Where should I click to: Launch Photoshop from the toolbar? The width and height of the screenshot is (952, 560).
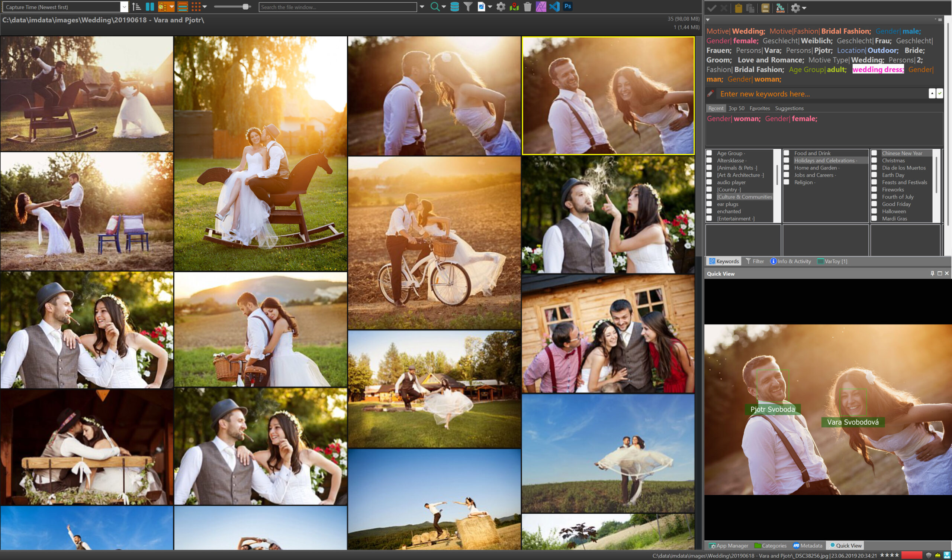567,6
